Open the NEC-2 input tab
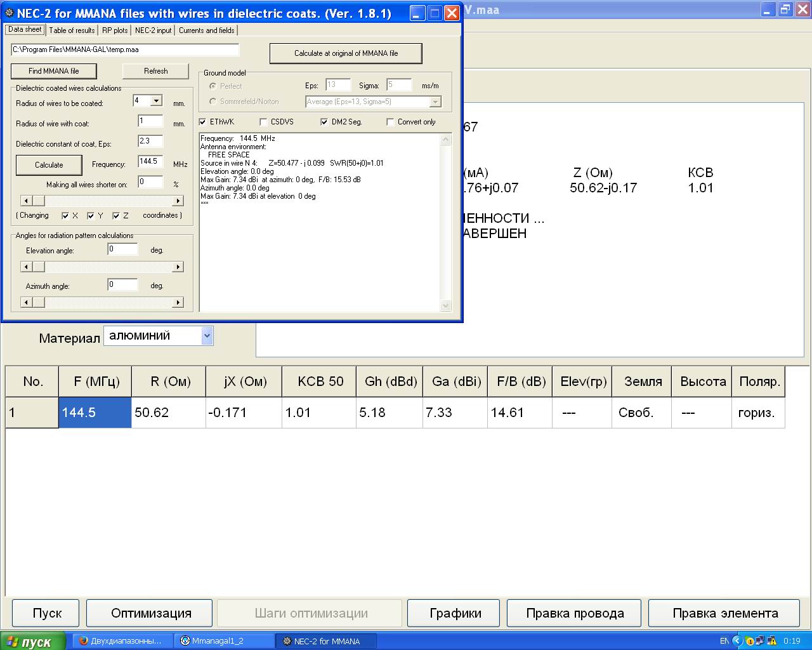The height and width of the screenshot is (650, 812). tap(153, 30)
